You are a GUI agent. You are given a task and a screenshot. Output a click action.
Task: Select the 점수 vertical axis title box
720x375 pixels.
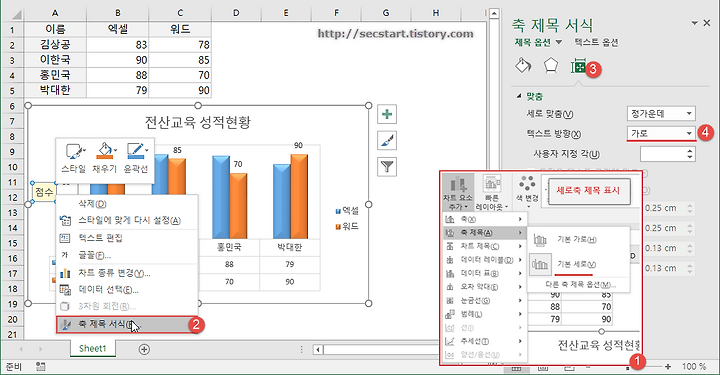pos(44,192)
